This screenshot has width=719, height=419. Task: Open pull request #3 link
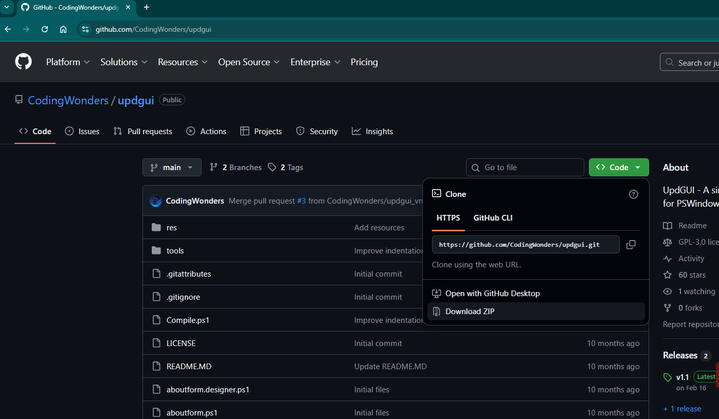click(x=301, y=201)
